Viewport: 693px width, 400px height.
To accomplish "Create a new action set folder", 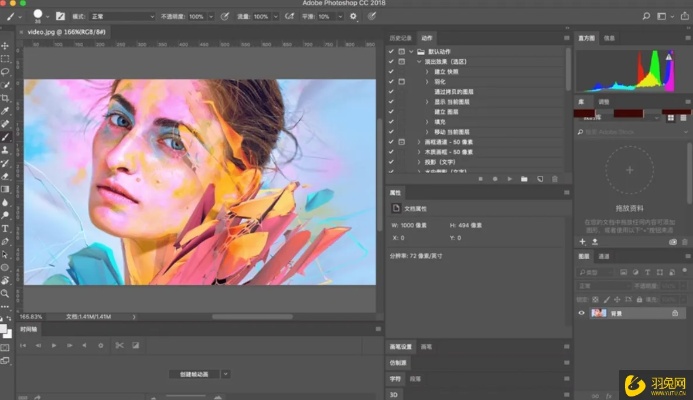I will 524,179.
